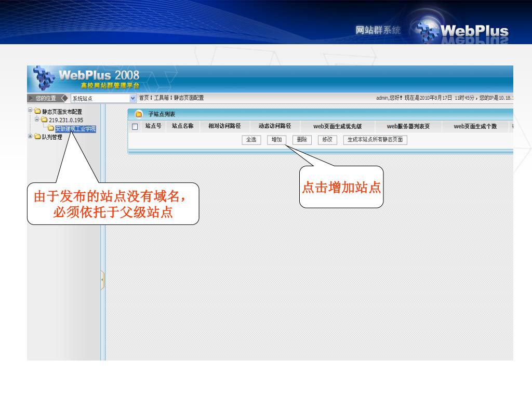Click the 子站点列表 panel title

pos(162,114)
